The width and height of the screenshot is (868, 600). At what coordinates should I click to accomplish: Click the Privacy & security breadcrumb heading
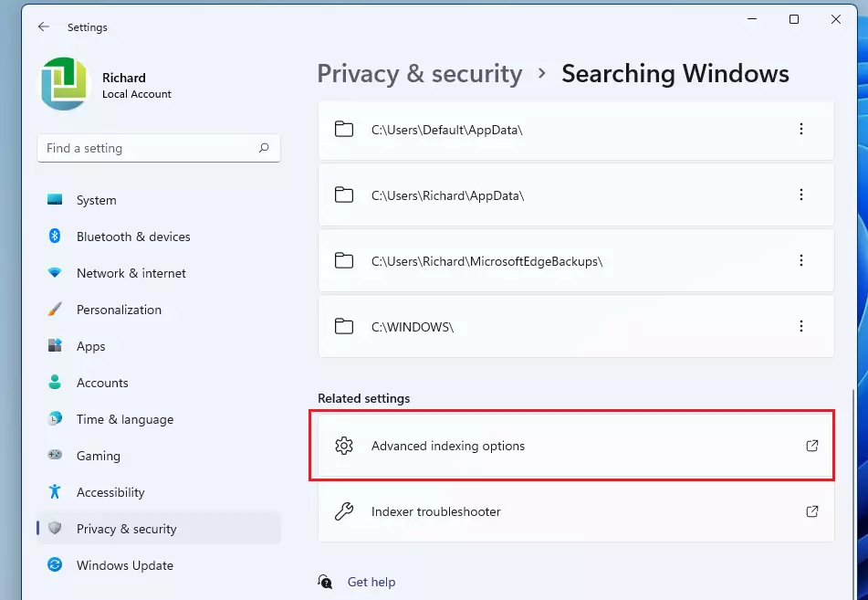pyautogui.click(x=420, y=74)
